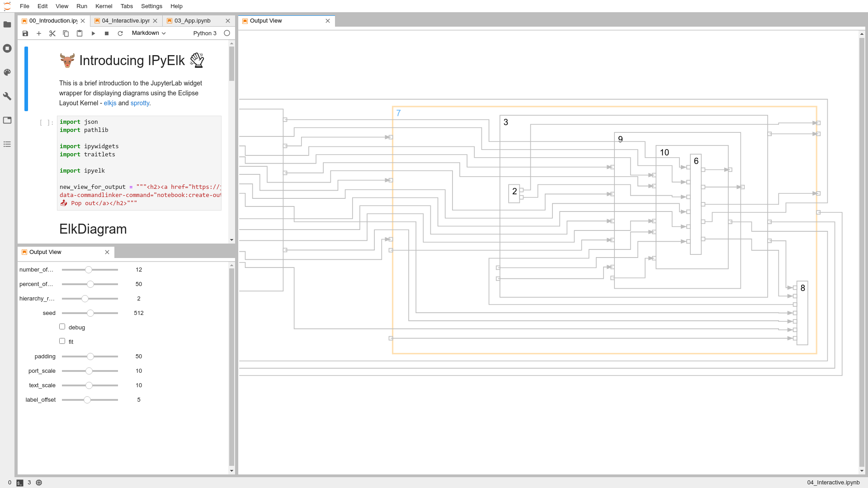
Task: Click the diagram Output View scrollbar
Action: [x=862, y=253]
